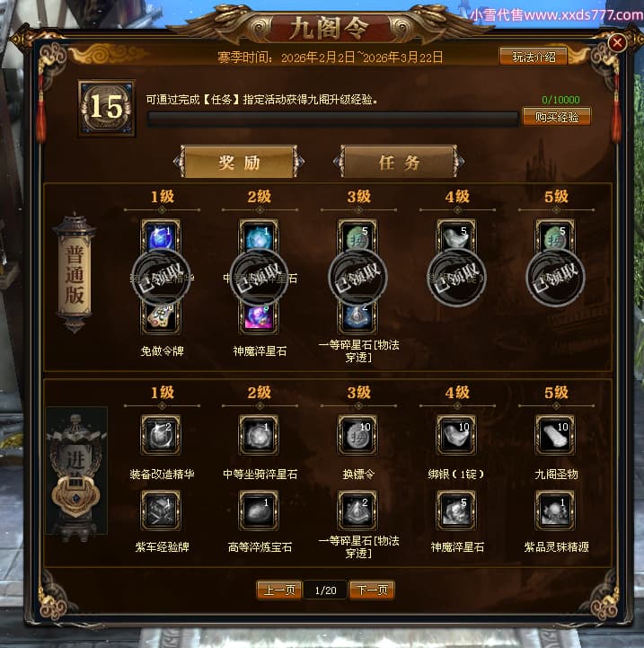This screenshot has width=644, height=648.
Task: Click the 换镖令 icon with quantity 10
Action: (357, 435)
